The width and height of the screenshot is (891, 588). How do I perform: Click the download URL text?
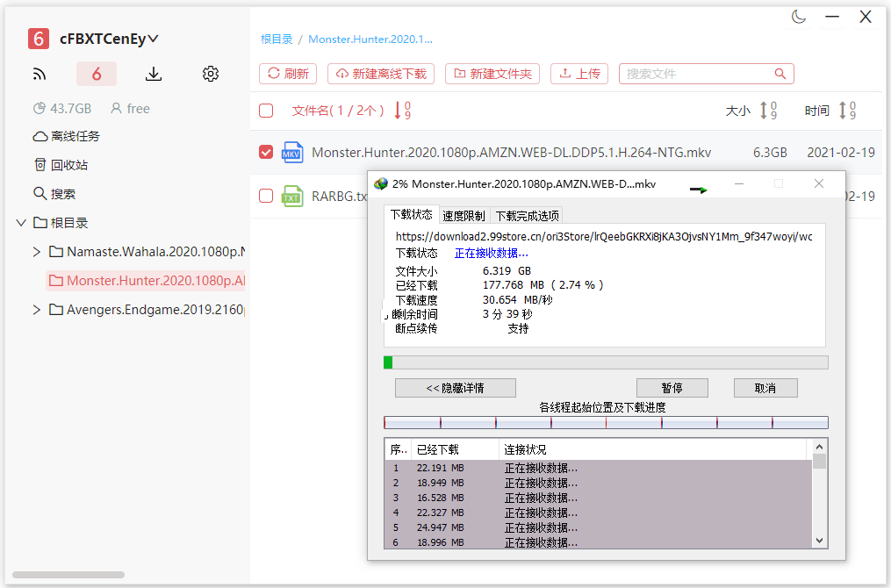(604, 236)
